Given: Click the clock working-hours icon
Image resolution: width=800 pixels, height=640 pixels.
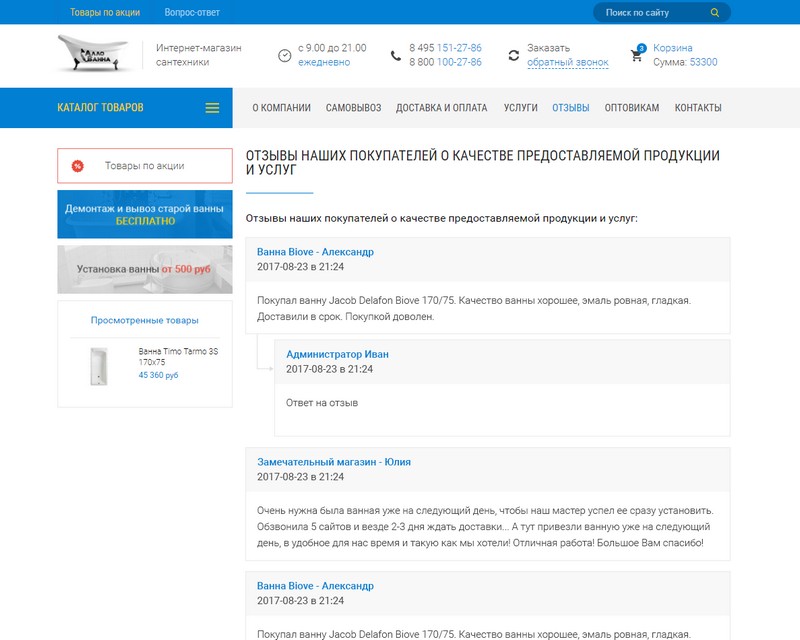Looking at the screenshot, I should [285, 55].
